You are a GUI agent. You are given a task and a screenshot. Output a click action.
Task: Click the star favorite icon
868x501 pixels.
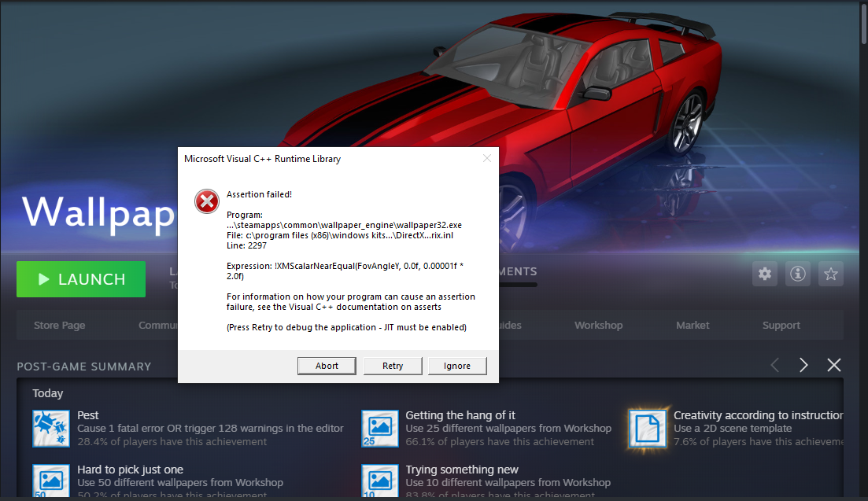[830, 274]
